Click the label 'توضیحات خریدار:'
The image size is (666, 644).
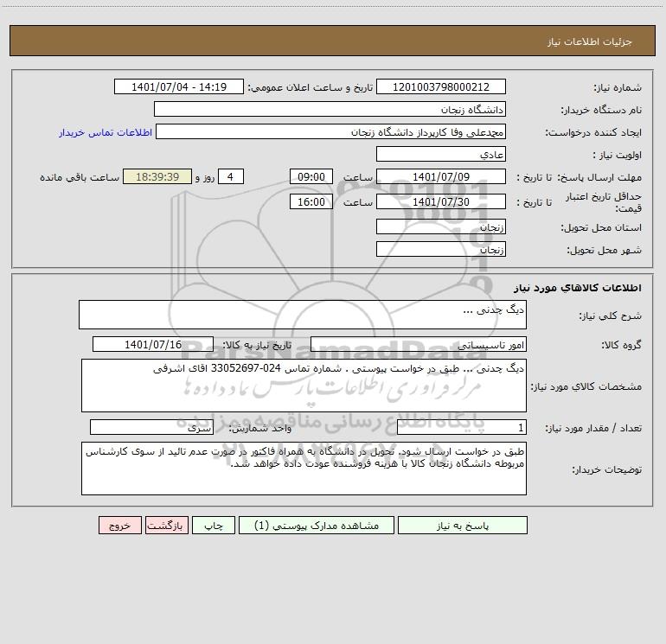pyautogui.click(x=606, y=469)
